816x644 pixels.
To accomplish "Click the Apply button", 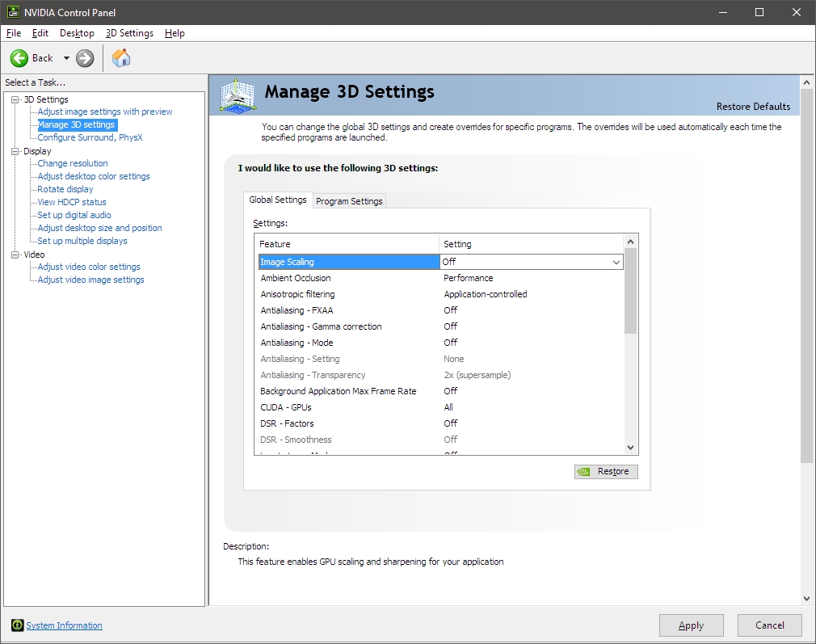I will [691, 625].
